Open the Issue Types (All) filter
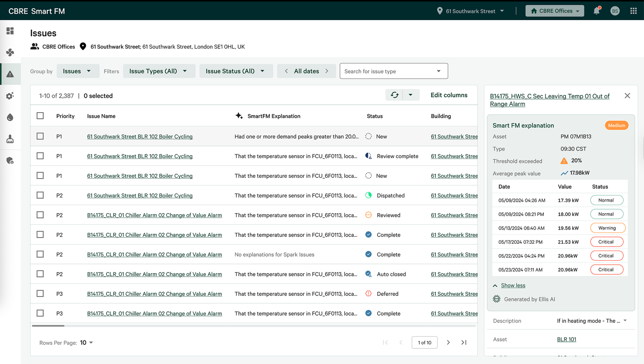The width and height of the screenshot is (644, 364). click(159, 71)
